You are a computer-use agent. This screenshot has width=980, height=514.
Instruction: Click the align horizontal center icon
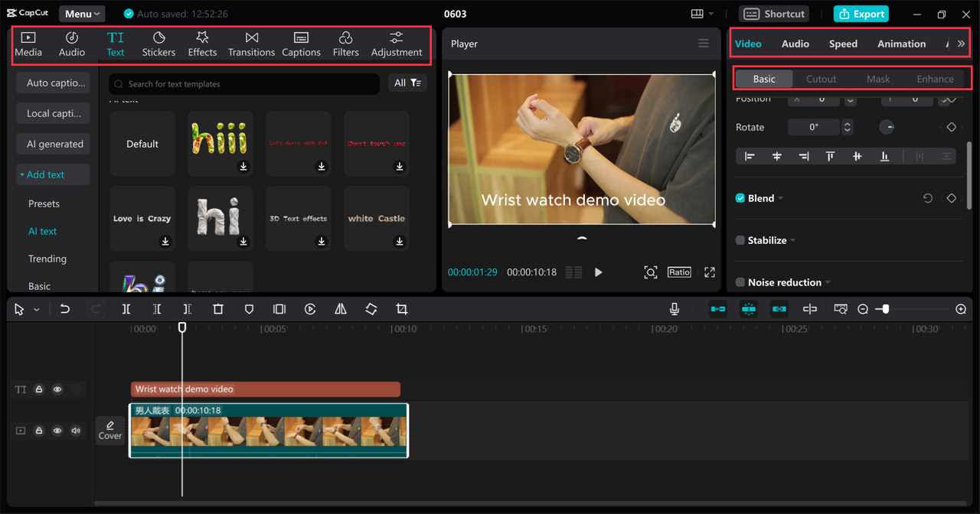click(777, 156)
